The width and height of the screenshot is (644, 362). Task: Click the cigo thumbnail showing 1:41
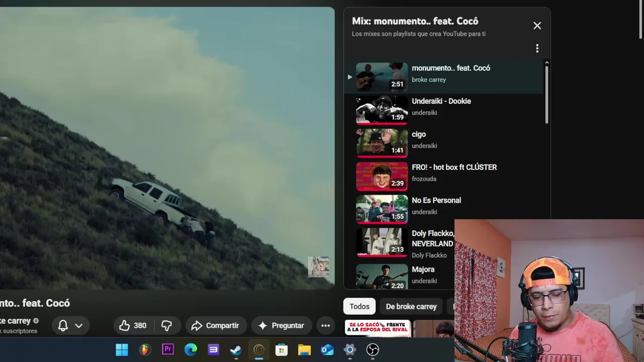pos(382,143)
